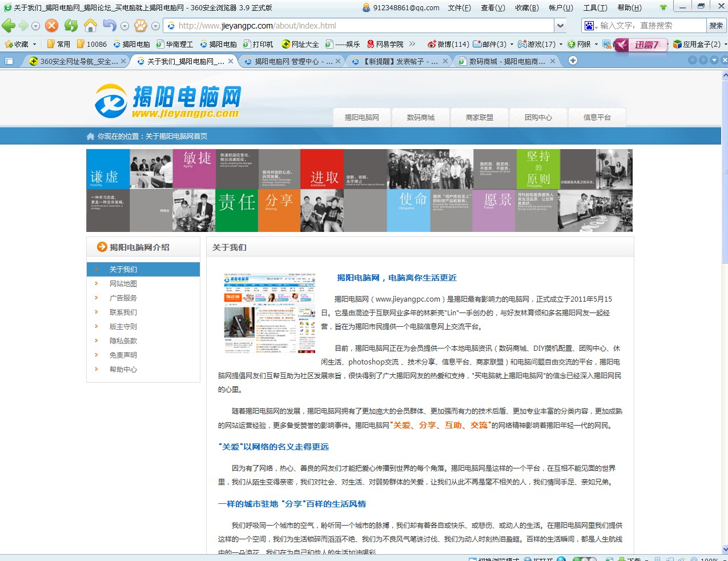This screenshot has height=561, width=728.
Task: Click the paw print icon in toolbar
Action: click(140, 26)
